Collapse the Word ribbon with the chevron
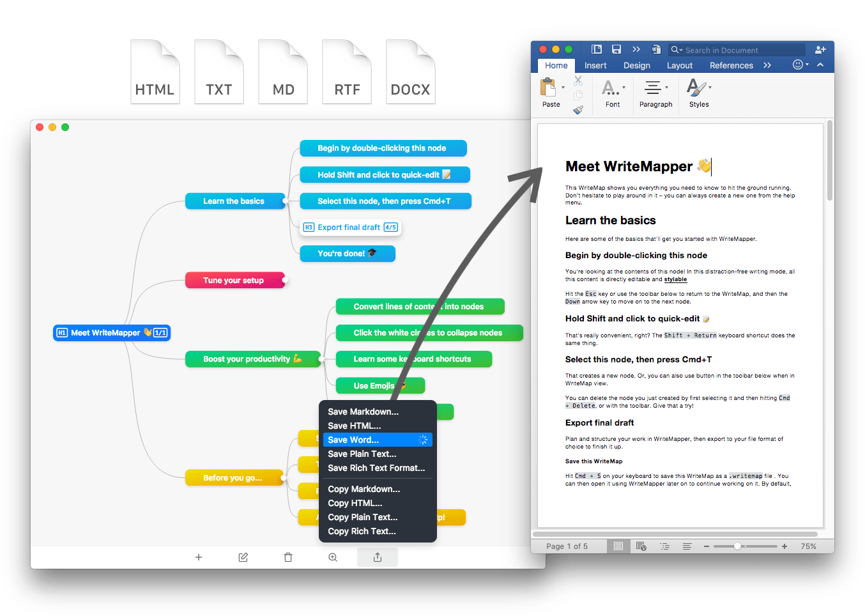The image size is (865, 616). click(820, 65)
